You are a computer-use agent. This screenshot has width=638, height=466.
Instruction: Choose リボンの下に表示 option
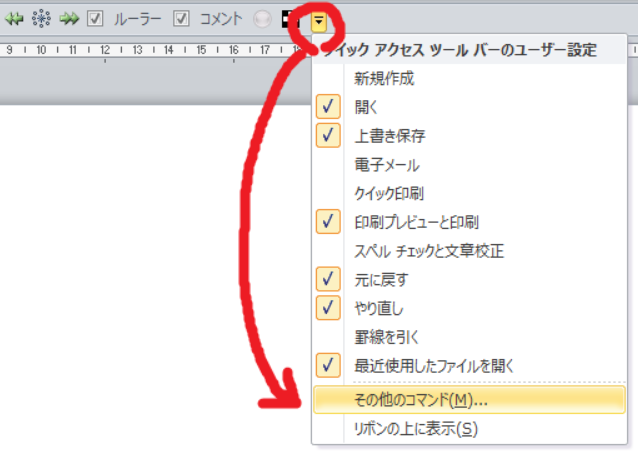point(415,429)
